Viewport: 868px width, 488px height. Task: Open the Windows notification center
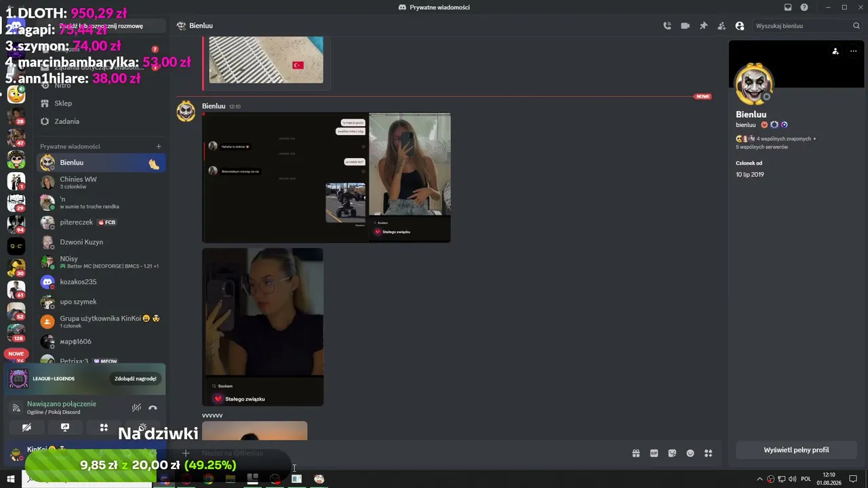point(854,479)
